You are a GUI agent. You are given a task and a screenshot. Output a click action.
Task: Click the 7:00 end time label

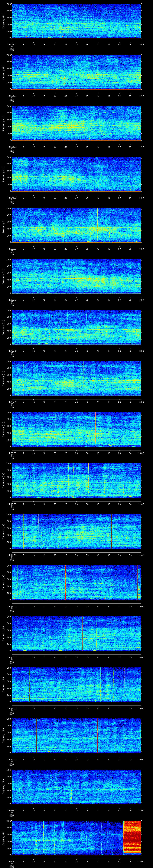coord(141,300)
